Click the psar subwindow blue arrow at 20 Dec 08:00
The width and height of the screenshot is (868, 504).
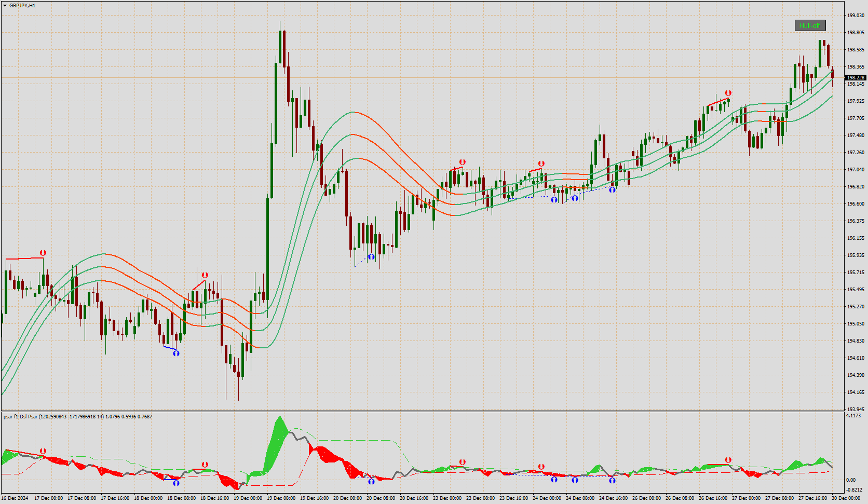pyautogui.click(x=371, y=482)
